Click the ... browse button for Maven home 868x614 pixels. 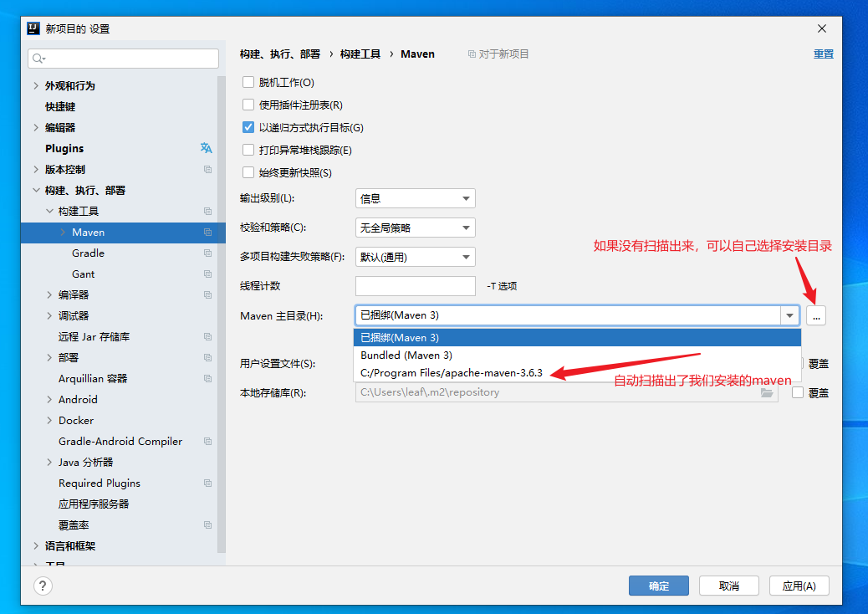point(815,315)
